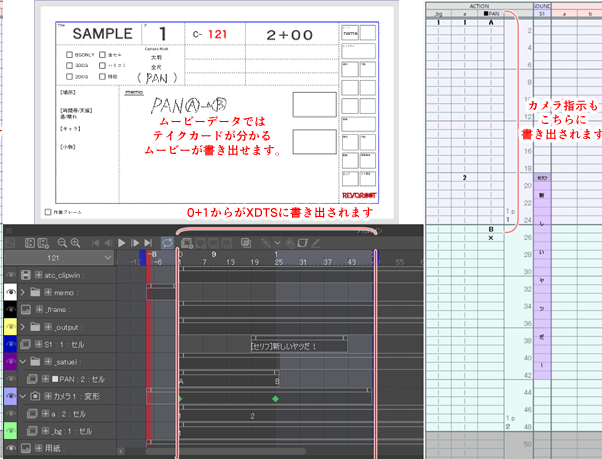Jump to the last frame
Viewport: 602px width, 459px height.
148,243
